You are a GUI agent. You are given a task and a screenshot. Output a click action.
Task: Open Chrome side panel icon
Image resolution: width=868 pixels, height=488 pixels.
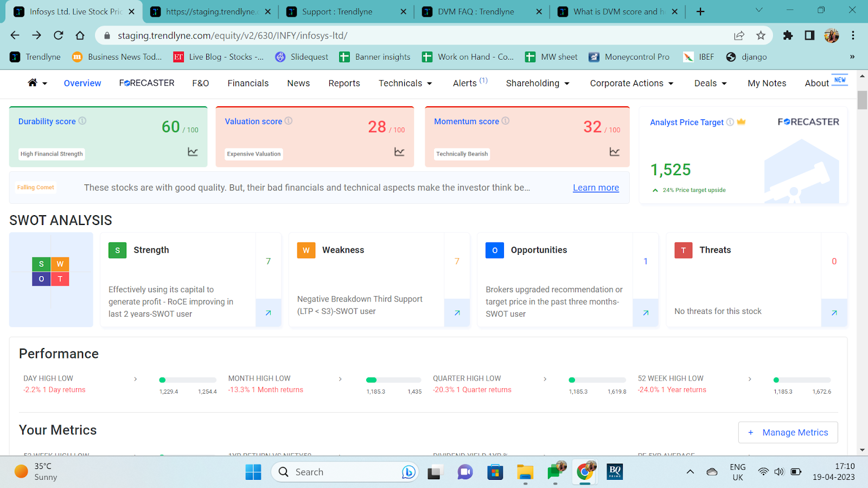click(809, 35)
